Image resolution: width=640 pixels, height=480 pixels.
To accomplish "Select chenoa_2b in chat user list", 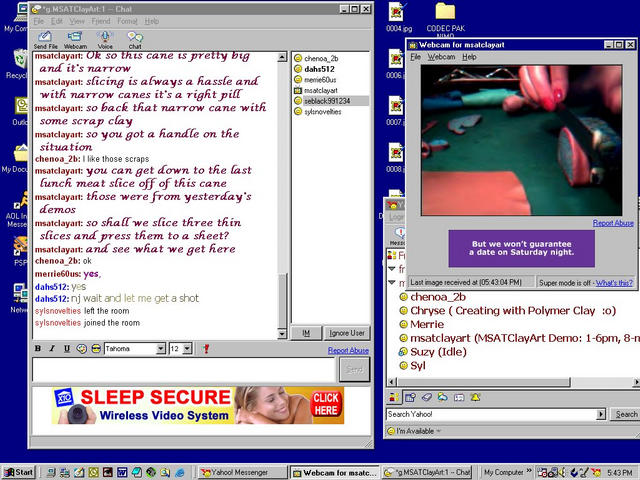I will [x=321, y=58].
